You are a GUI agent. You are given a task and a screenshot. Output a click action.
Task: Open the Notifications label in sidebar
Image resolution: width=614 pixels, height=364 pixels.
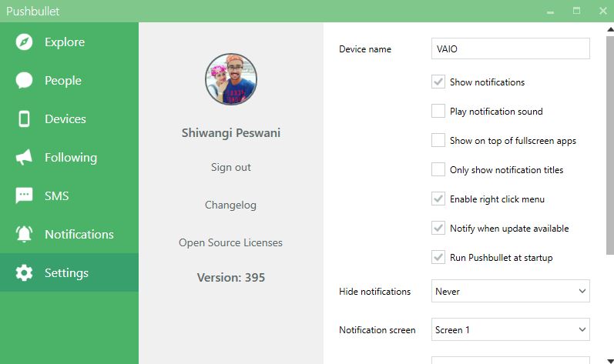(x=79, y=234)
